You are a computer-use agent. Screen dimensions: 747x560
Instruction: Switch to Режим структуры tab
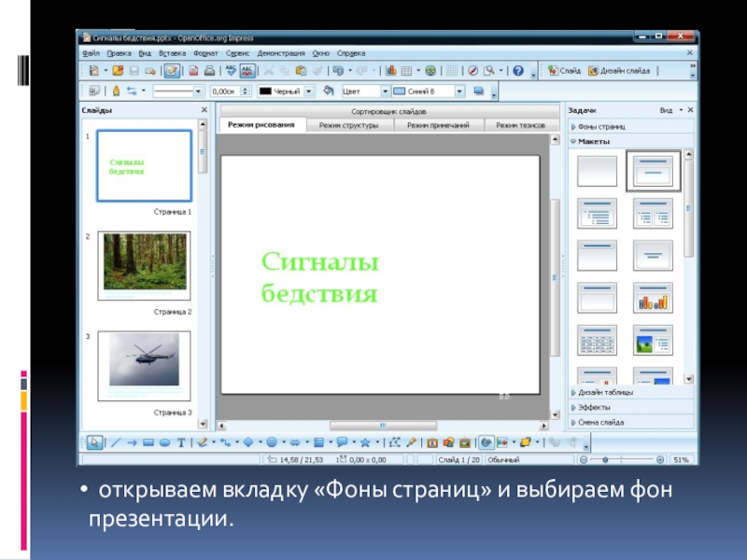pos(348,125)
